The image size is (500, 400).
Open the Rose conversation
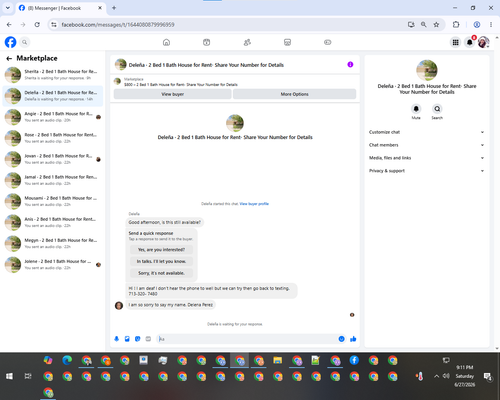tap(53, 138)
